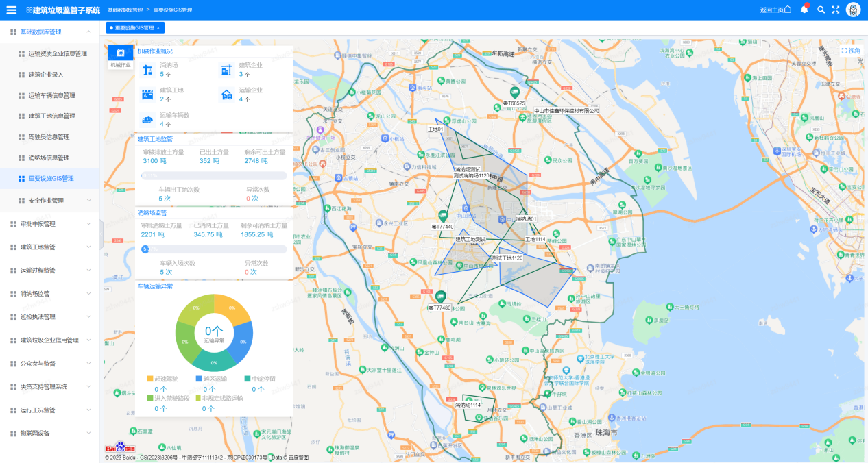Close the 重要设施GIS管理 tab
The width and height of the screenshot is (868, 463).
[x=158, y=28]
